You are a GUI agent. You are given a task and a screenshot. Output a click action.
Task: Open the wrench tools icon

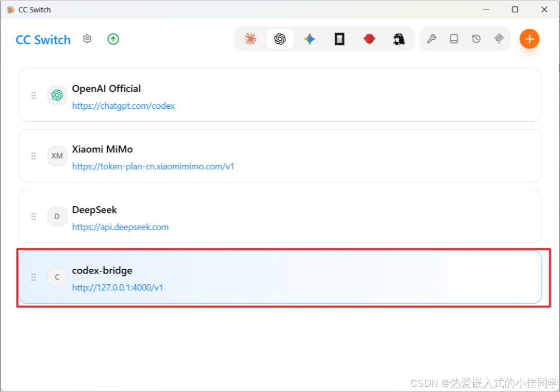[x=432, y=39]
